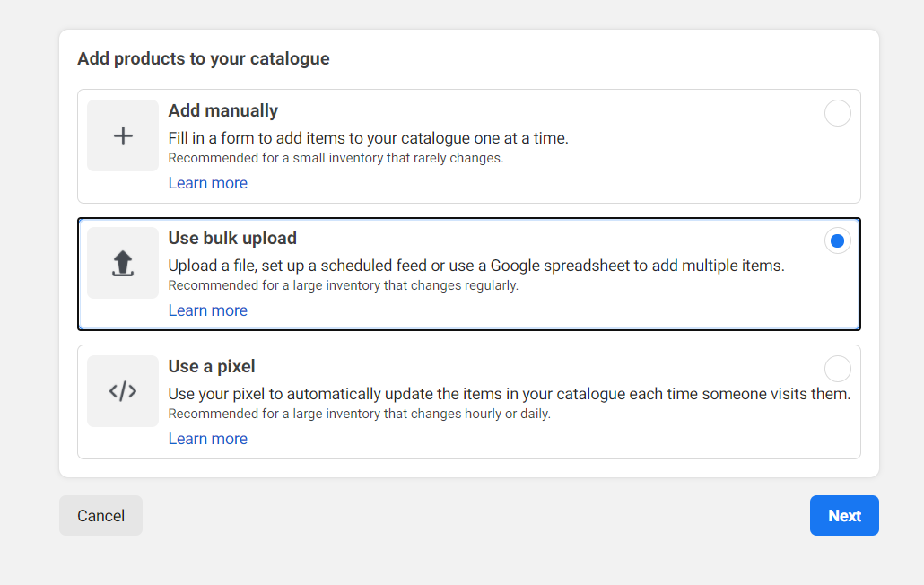
Task: Click the 'changes hourly or daily' recommendation text
Action: (x=359, y=414)
